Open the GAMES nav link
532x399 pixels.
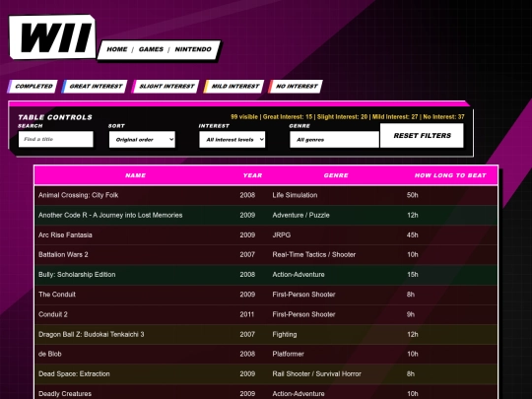151,49
